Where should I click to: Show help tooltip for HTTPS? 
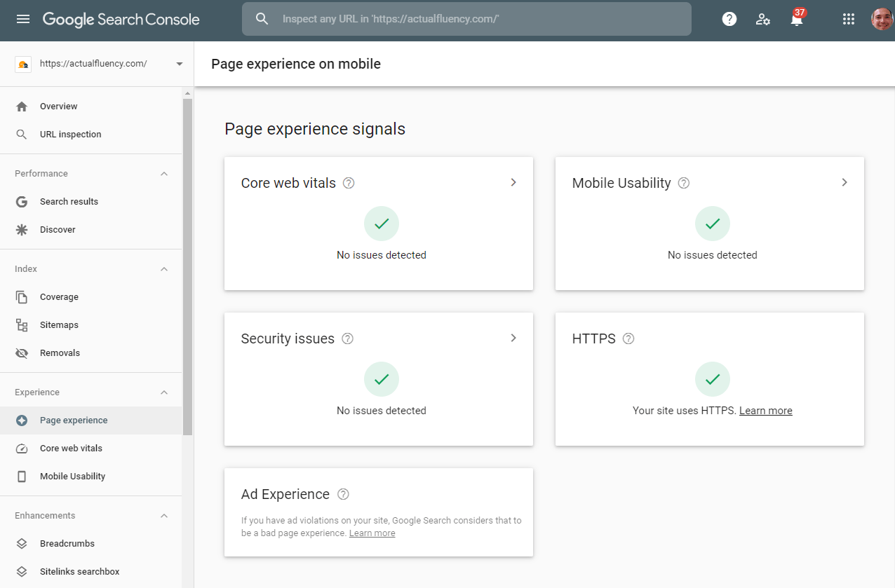tap(628, 339)
